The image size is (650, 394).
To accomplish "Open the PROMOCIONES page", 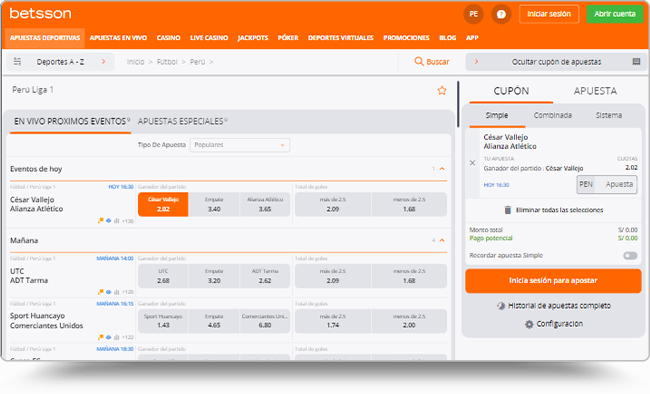I will [406, 38].
